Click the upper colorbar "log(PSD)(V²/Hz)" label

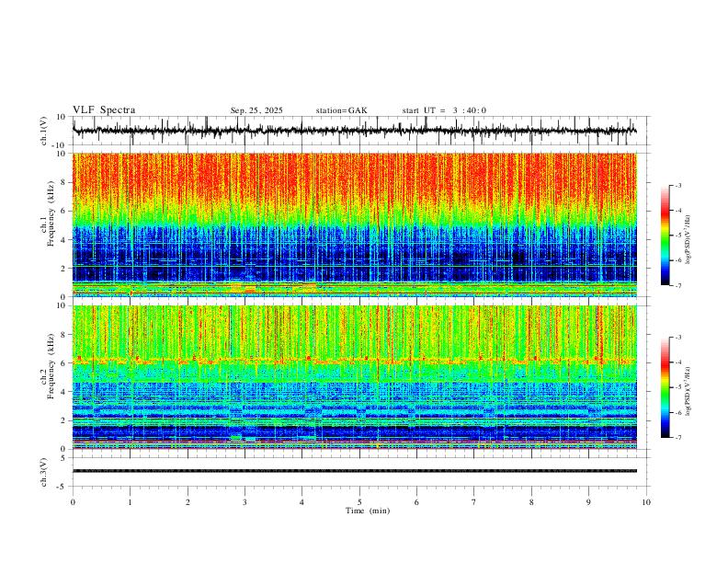[689, 239]
